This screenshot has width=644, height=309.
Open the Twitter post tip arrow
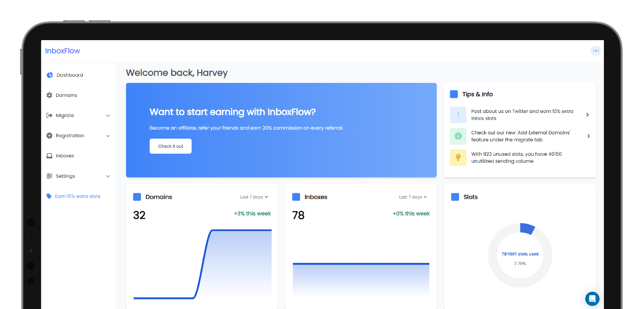click(587, 115)
